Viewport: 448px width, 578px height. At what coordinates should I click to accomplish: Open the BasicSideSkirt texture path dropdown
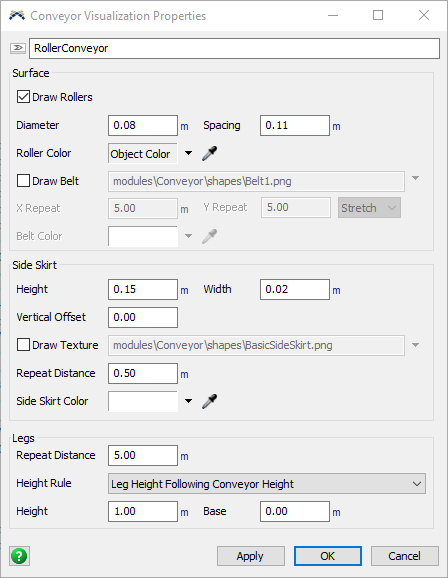click(416, 345)
